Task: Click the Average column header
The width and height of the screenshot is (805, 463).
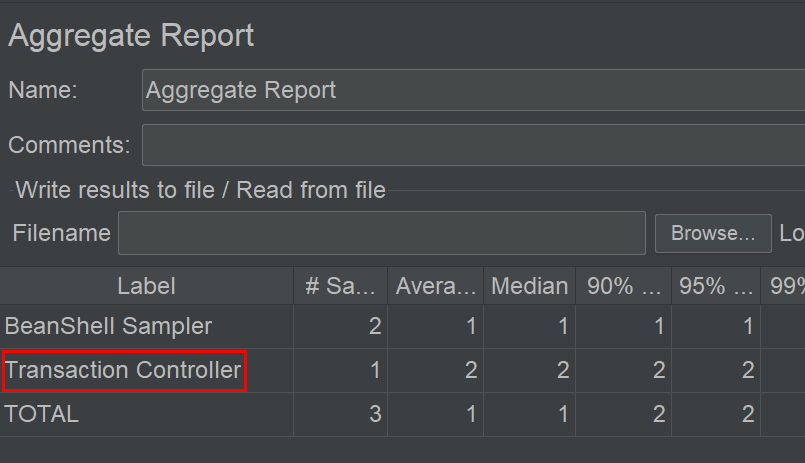Action: pyautogui.click(x=435, y=286)
